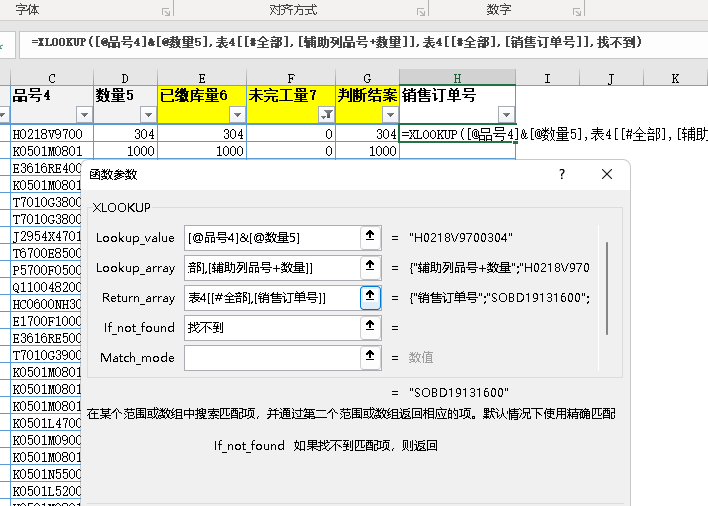Click the XLOOKUP formula in formula bar
The width and height of the screenshot is (708, 506).
pyautogui.click(x=336, y=42)
